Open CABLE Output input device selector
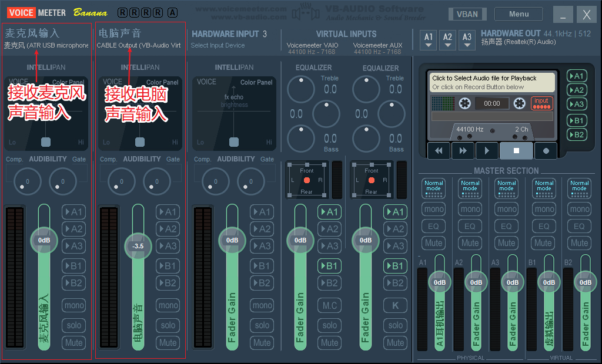 pyautogui.click(x=139, y=45)
